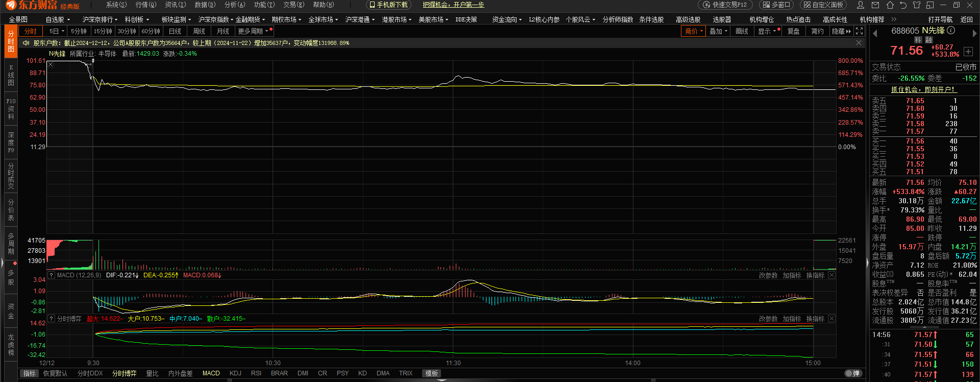Viewport: 980px width, 382px height.
Task: Add stock to watchlist plus icon
Action: pyautogui.click(x=968, y=52)
